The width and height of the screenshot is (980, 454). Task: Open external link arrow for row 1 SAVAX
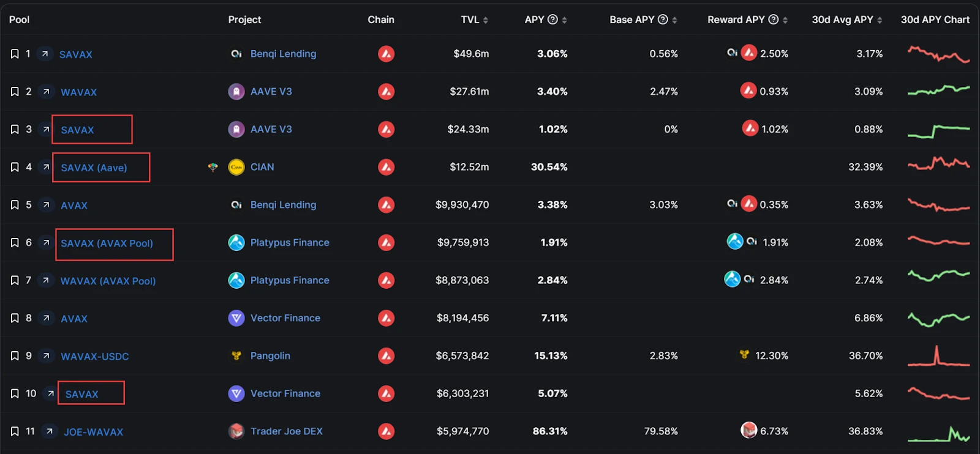(45, 54)
